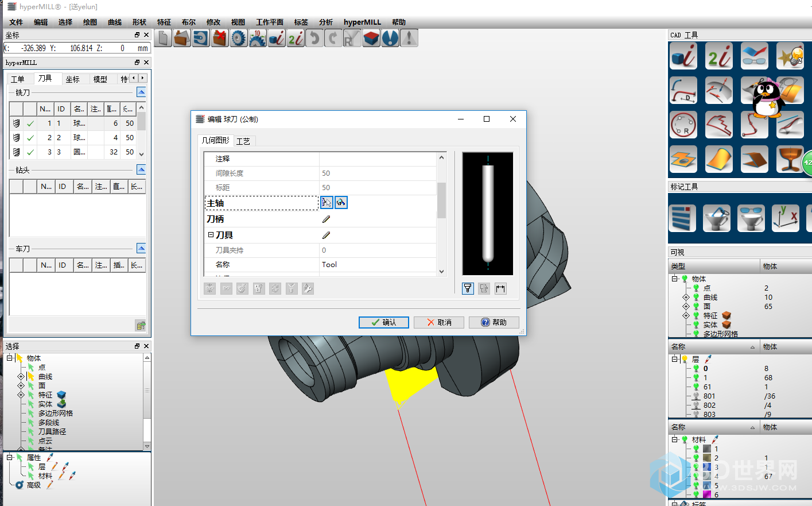This screenshot has height=506, width=812.
Task: Save using the blue disk toolbar icon
Action: click(201, 38)
